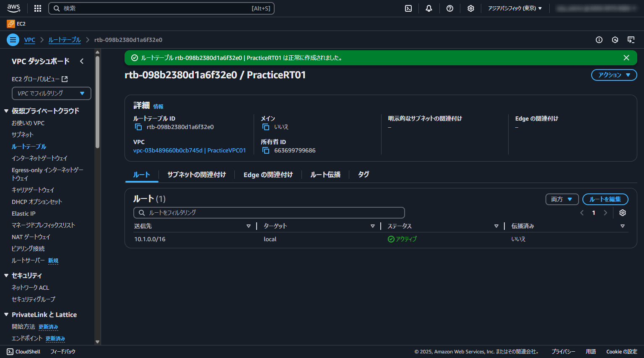The width and height of the screenshot is (644, 358).
Task: Launch CloudShell from the top bar icon
Action: point(408,8)
